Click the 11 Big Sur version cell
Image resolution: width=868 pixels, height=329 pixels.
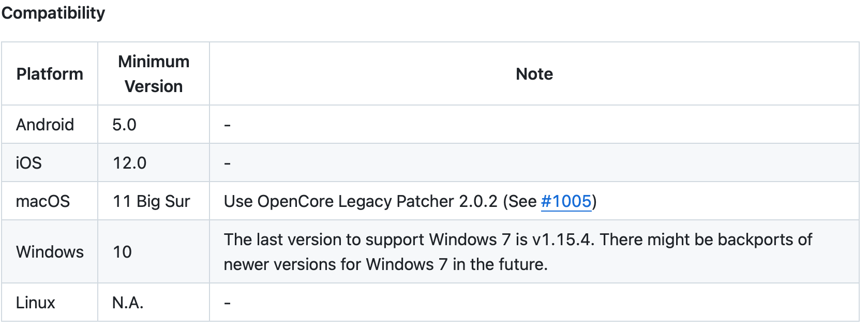point(152,201)
